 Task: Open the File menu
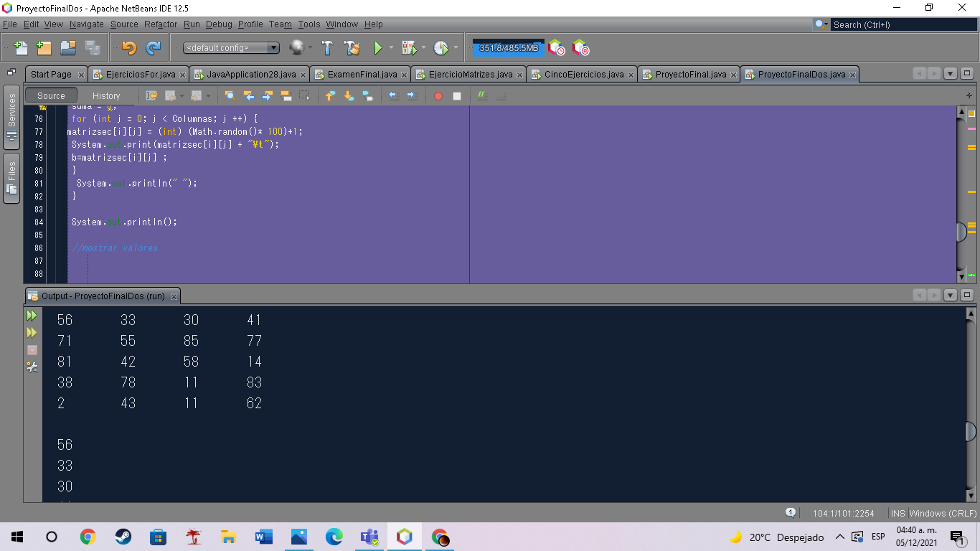tap(10, 24)
